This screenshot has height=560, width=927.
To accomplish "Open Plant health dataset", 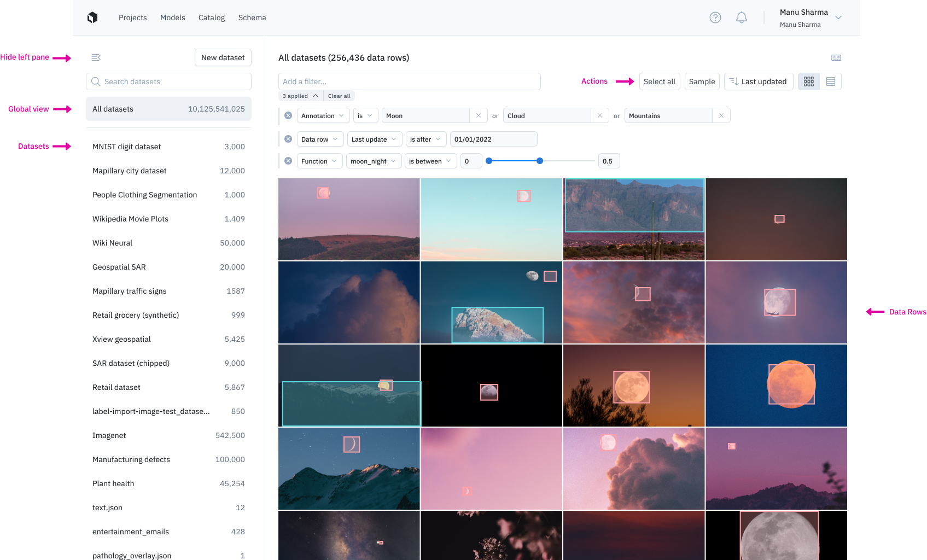I will 168,483.
